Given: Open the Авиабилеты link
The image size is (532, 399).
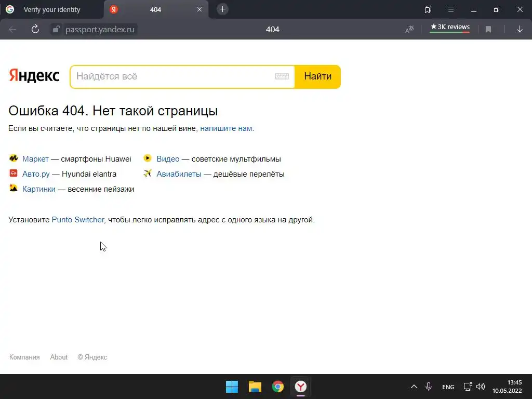Looking at the screenshot, I should 179,174.
